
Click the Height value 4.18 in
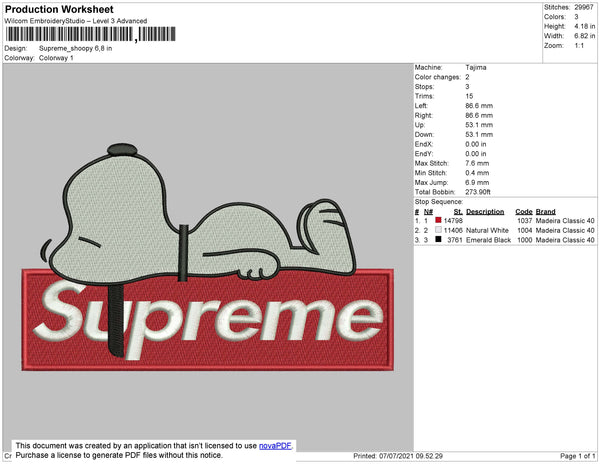point(584,26)
